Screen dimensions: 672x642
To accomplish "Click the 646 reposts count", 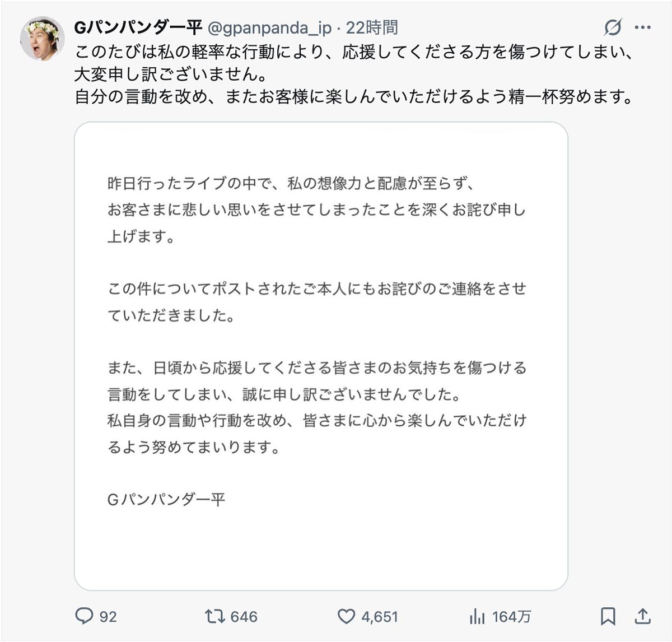I will pos(244,617).
